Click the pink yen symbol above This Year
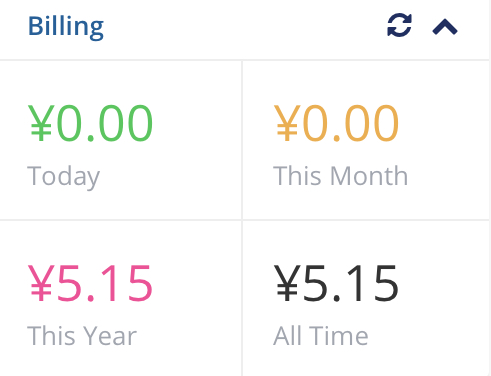Screen dimensions: 491x376 [40, 283]
